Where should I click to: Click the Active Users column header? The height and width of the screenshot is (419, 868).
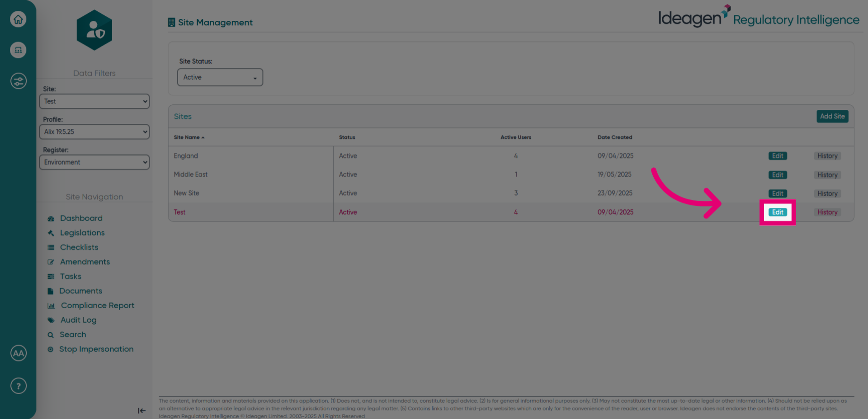point(516,137)
